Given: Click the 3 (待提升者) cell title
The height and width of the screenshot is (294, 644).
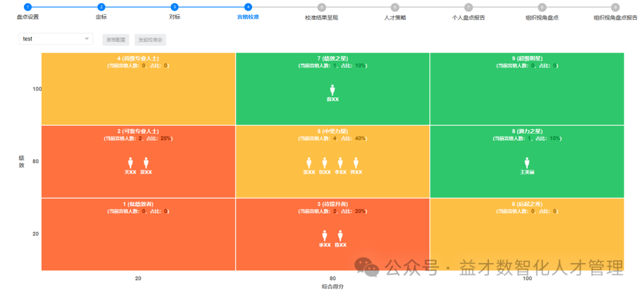Looking at the screenshot, I should (x=333, y=204).
